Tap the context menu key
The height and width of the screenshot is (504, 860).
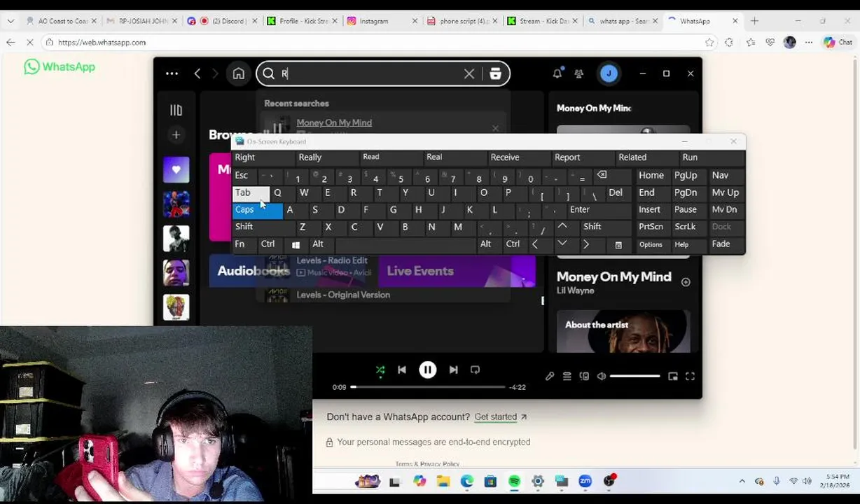click(618, 244)
